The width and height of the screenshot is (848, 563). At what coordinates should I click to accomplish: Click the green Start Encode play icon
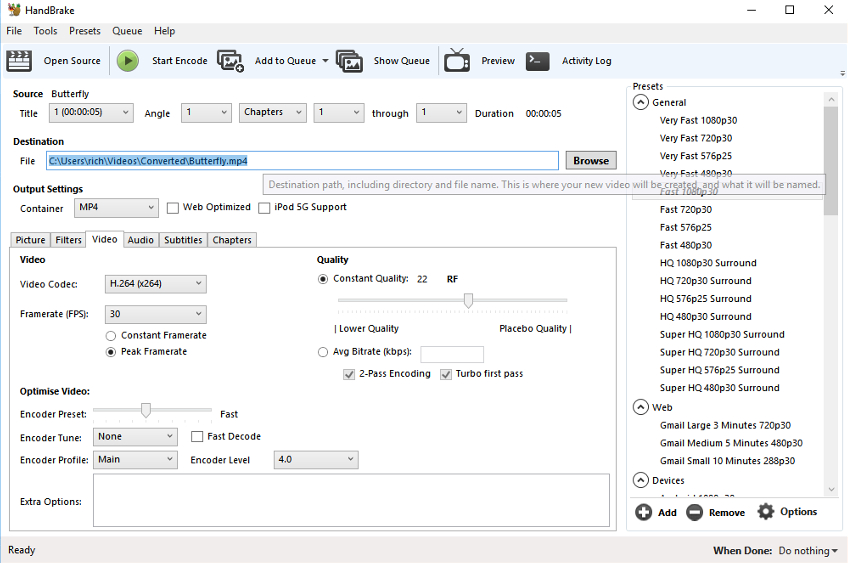pyautogui.click(x=128, y=61)
